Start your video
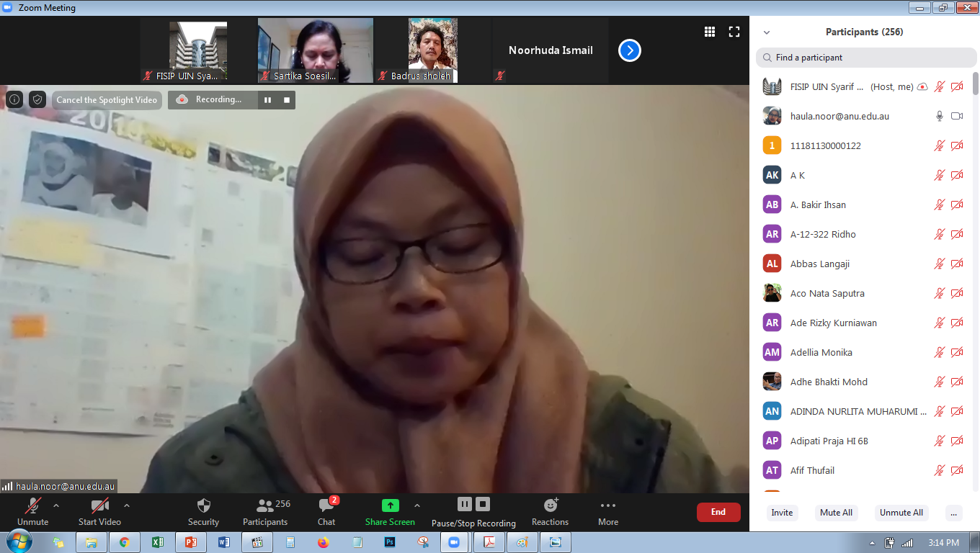 coord(99,511)
